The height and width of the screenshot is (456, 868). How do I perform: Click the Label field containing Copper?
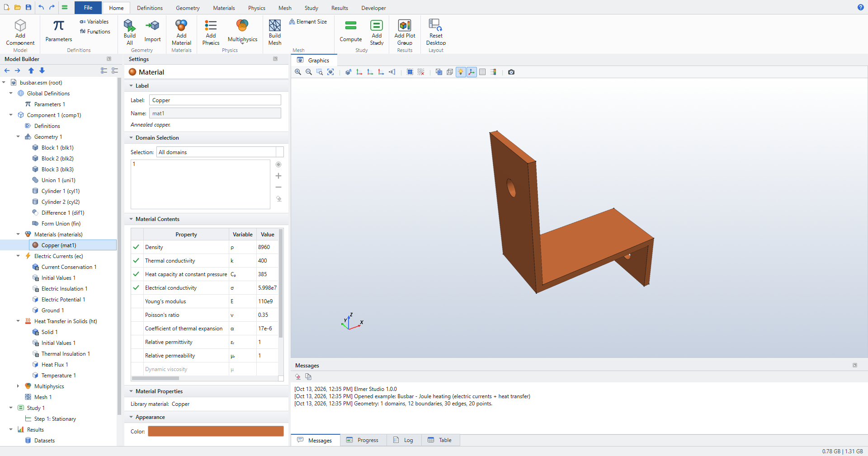tap(215, 100)
